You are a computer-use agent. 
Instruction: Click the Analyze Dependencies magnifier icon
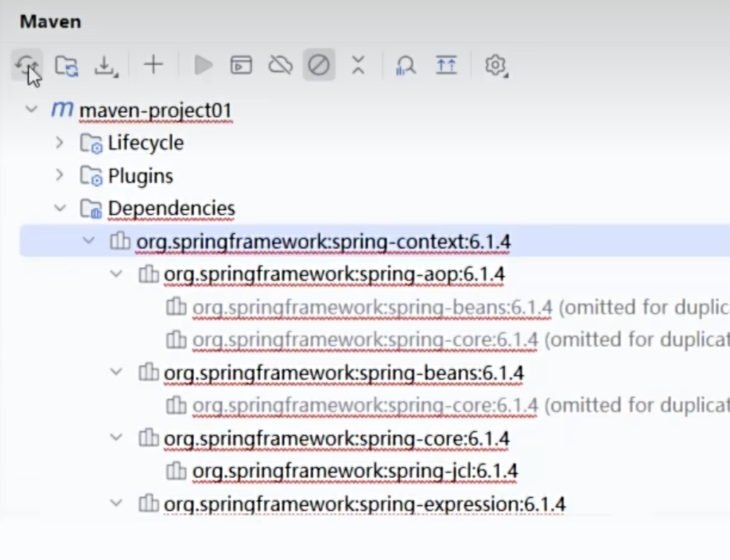(406, 65)
